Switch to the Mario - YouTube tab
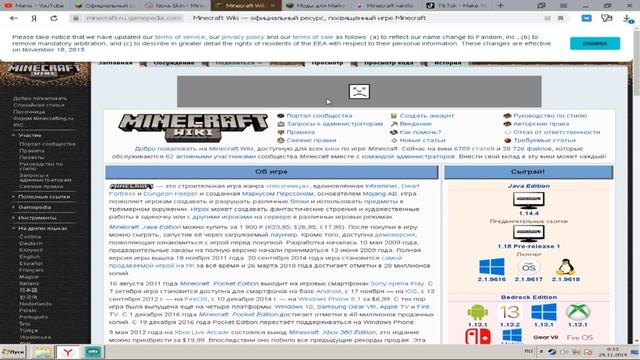 35,6
